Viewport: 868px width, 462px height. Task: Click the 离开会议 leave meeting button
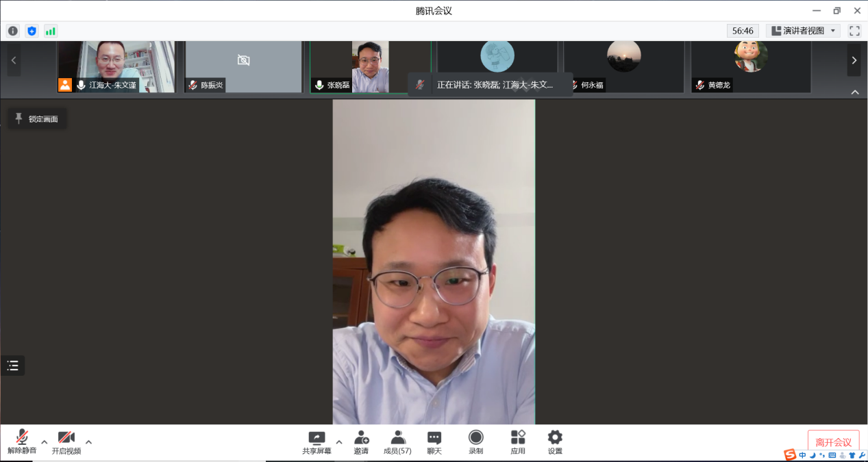pyautogui.click(x=833, y=442)
